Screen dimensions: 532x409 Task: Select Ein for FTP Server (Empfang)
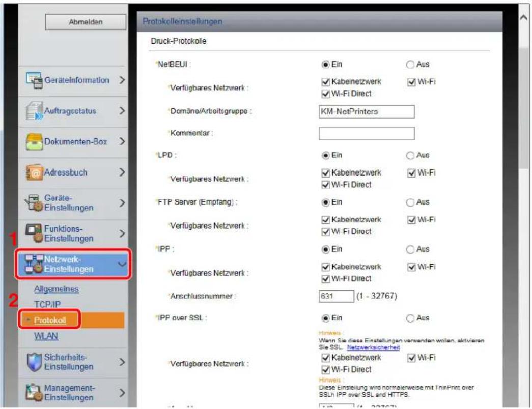pos(325,202)
